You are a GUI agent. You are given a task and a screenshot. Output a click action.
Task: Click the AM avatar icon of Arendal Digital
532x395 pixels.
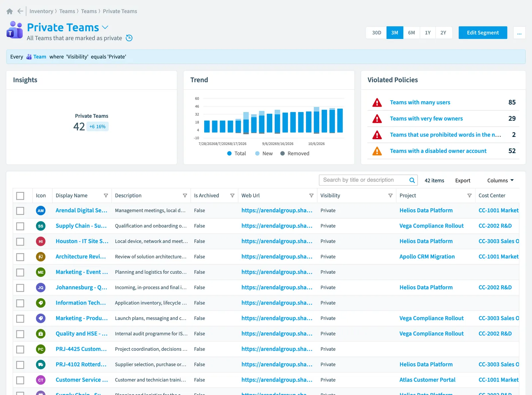pos(41,211)
